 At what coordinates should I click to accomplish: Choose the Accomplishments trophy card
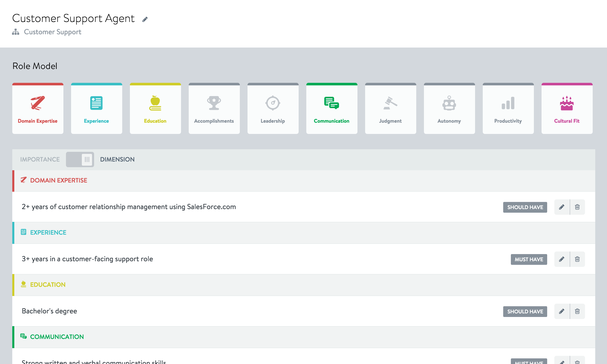[214, 109]
